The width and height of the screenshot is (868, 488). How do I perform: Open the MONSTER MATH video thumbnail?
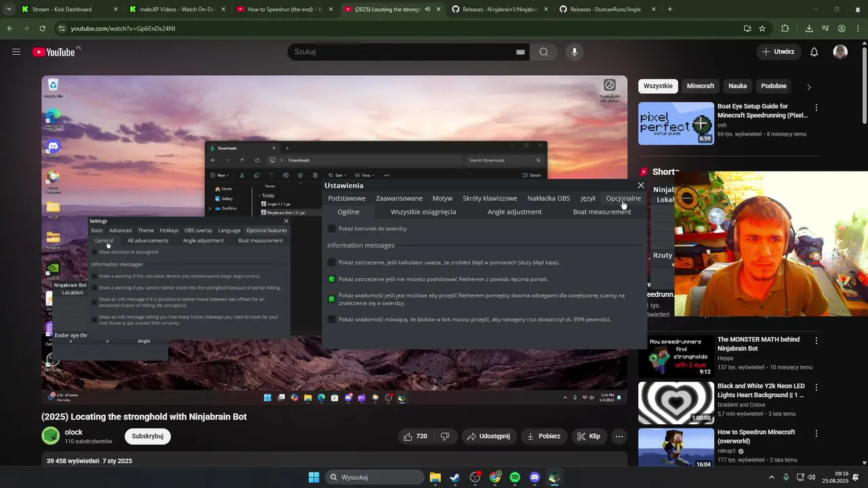[x=675, y=357]
